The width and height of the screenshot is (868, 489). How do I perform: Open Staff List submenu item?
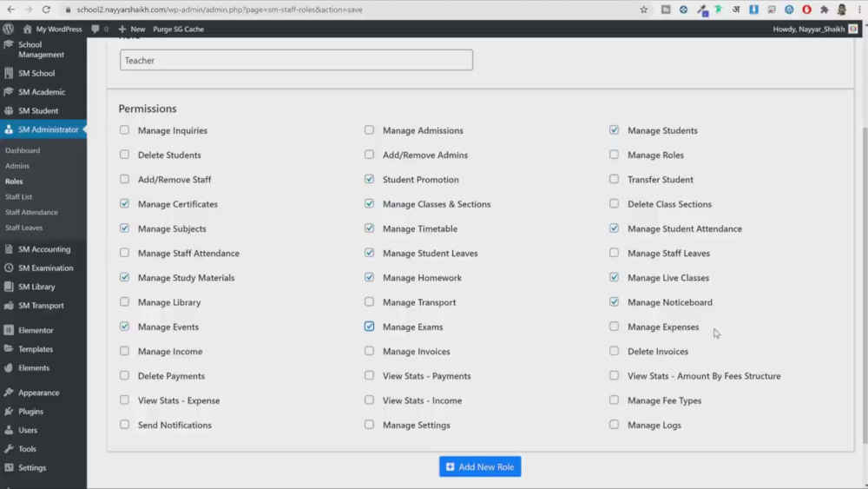pos(19,197)
